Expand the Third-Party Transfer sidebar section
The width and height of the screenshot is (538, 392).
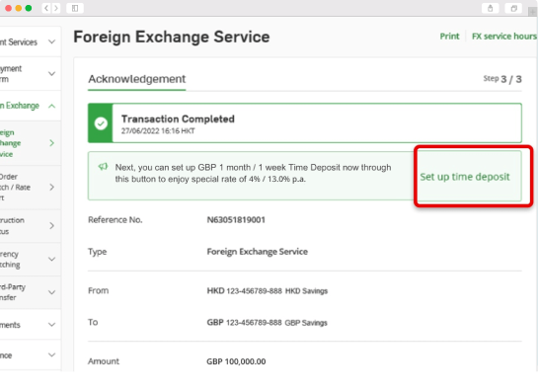click(x=51, y=292)
